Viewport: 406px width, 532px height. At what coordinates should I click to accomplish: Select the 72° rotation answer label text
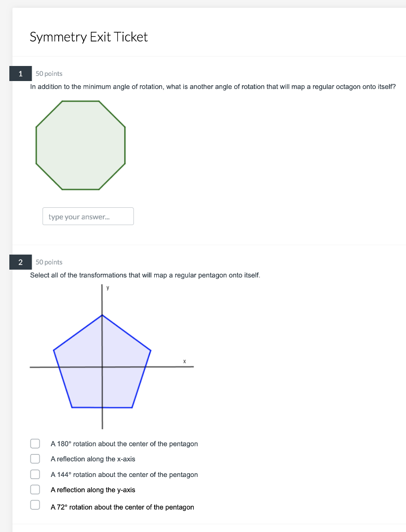[x=122, y=507]
